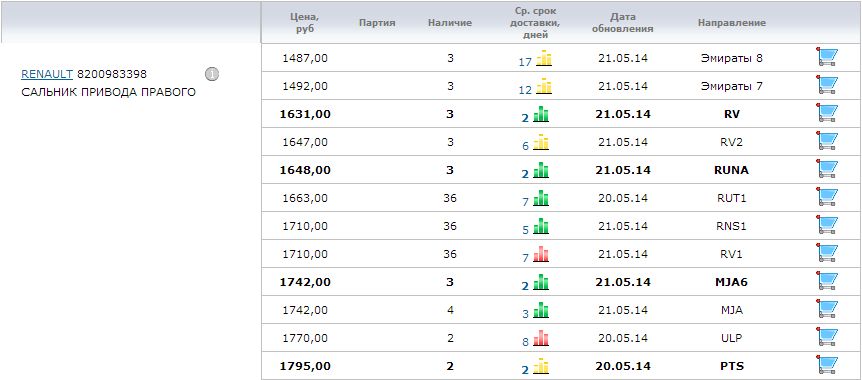The image size is (862, 380).
Task: Sort by the Цена, руб column header
Action: [x=305, y=23]
